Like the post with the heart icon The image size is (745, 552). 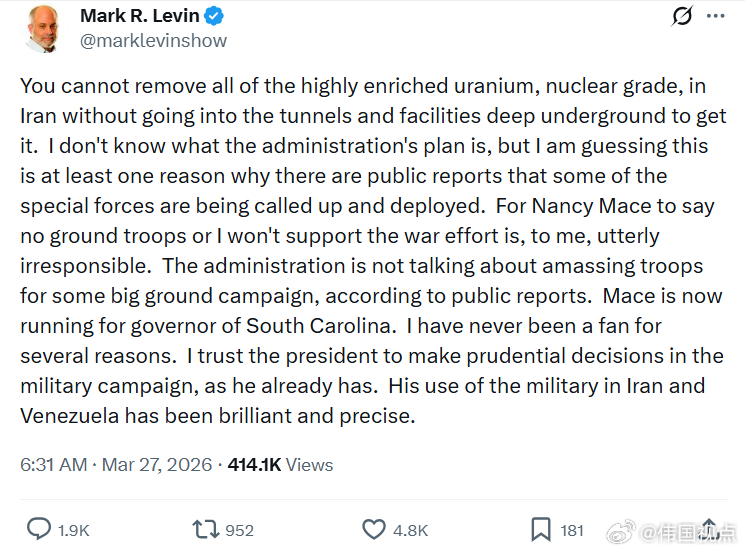pos(374,529)
